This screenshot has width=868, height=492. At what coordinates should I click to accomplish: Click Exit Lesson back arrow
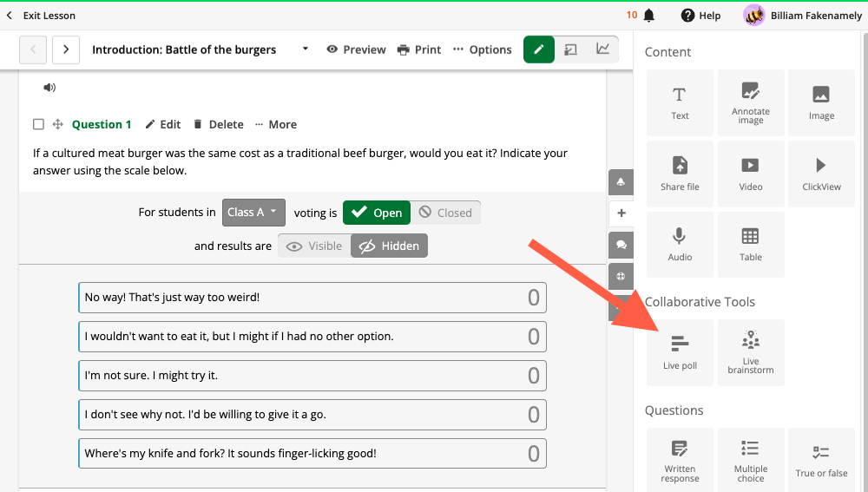(x=9, y=16)
